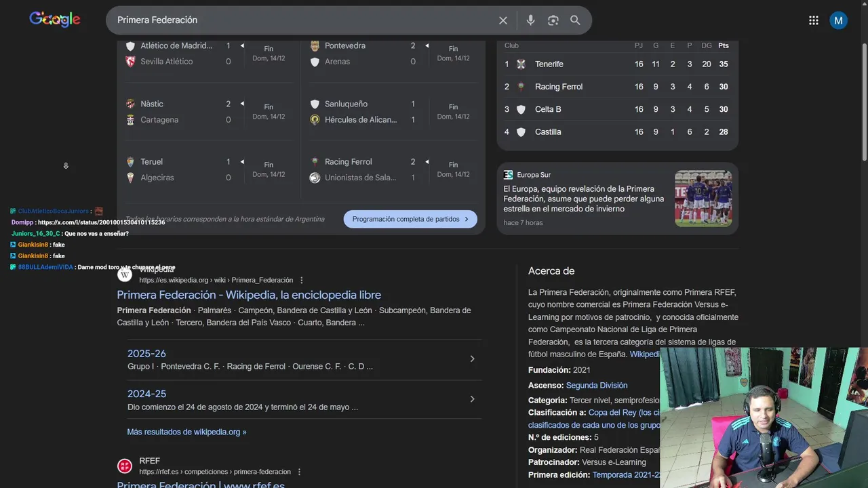The height and width of the screenshot is (488, 868).
Task: Click Juniors_16_30_C chat username
Action: (x=35, y=233)
